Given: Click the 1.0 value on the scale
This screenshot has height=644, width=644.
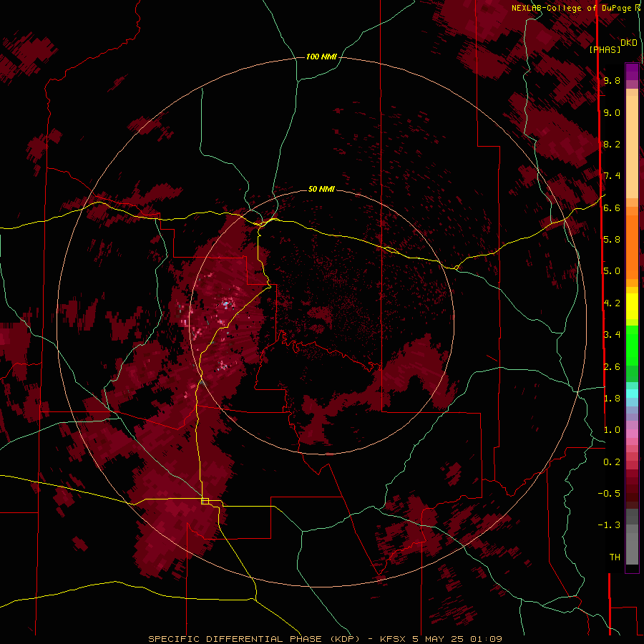Looking at the screenshot, I should pos(612,430).
